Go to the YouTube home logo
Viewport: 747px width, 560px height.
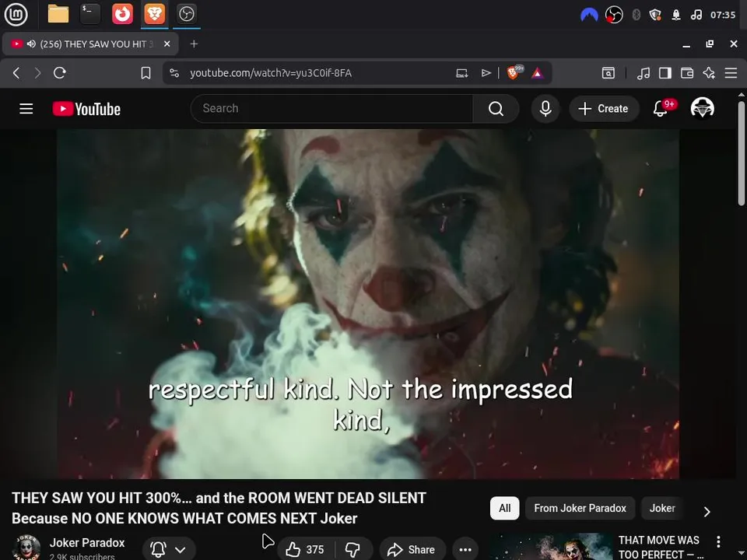(86, 109)
